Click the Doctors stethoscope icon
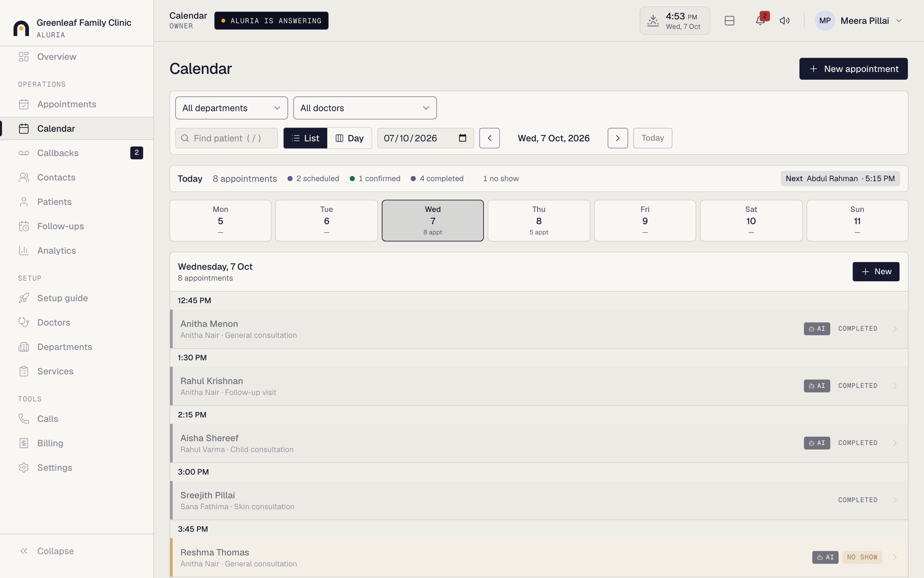Viewport: 924px width, 578px height. coord(24,322)
